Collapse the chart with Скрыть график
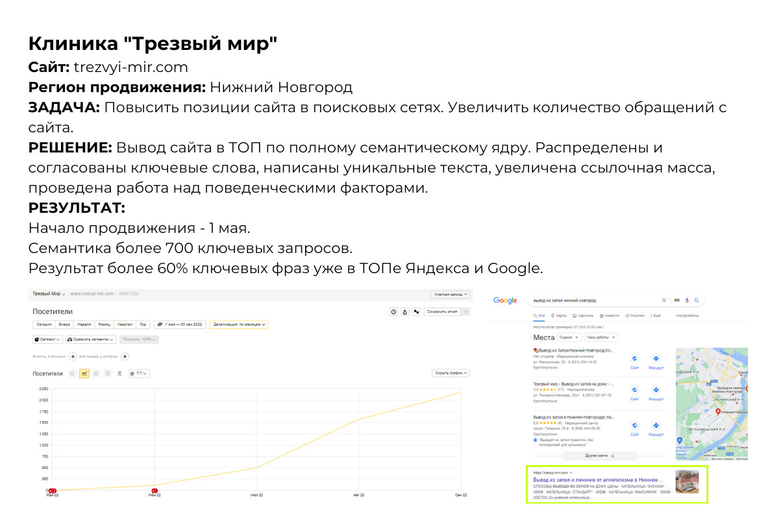 451,373
